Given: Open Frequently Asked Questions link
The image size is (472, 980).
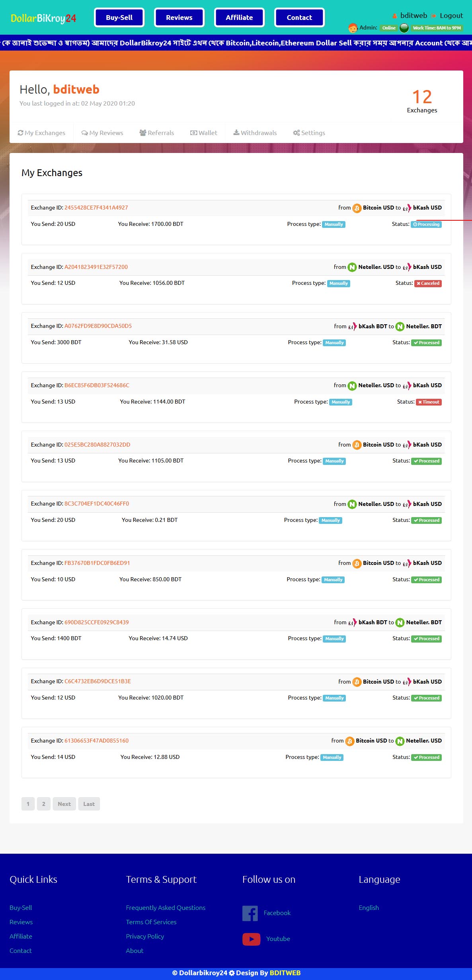Looking at the screenshot, I should [x=166, y=907].
